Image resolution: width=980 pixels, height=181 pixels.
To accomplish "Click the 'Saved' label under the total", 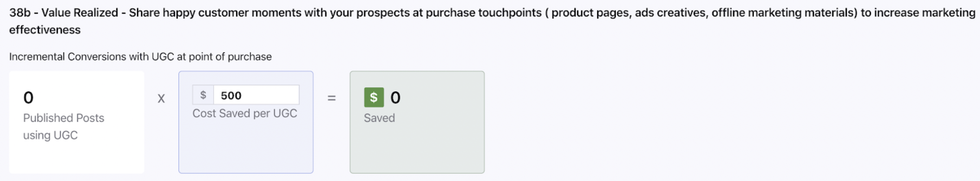I will pyautogui.click(x=379, y=118).
